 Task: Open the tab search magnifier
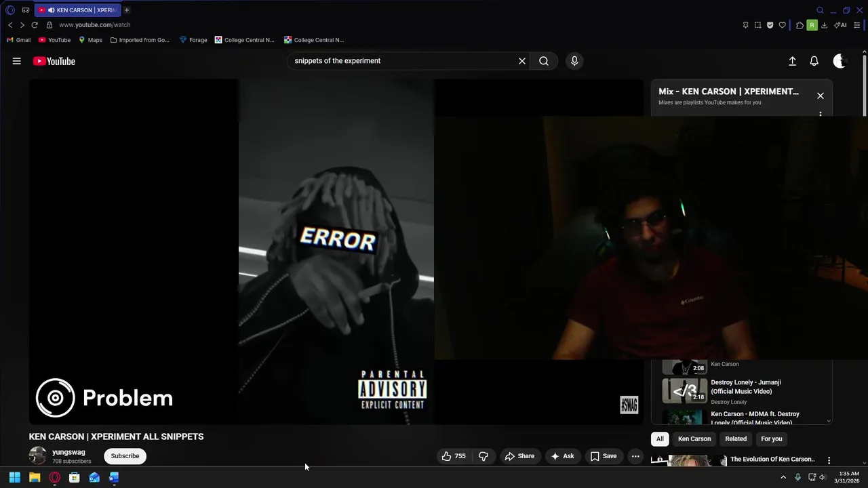point(820,10)
